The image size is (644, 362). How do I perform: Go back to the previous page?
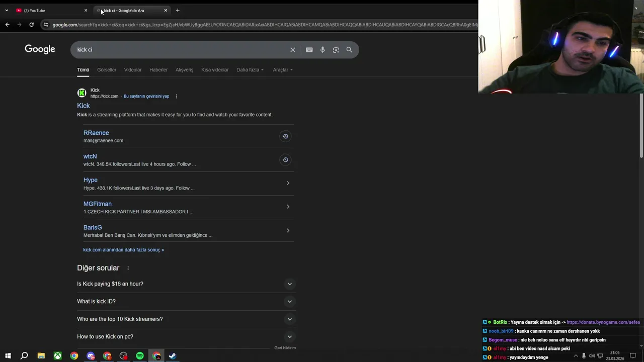[7, 24]
